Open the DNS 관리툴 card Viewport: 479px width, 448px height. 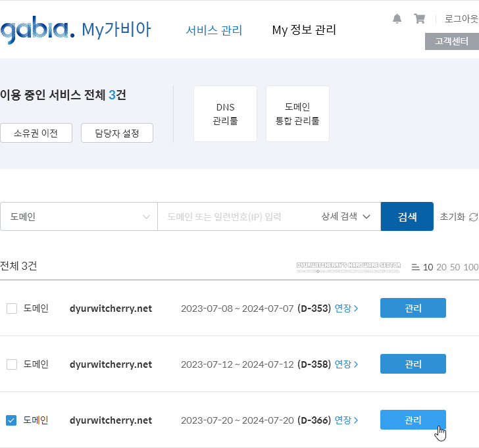[x=225, y=114]
